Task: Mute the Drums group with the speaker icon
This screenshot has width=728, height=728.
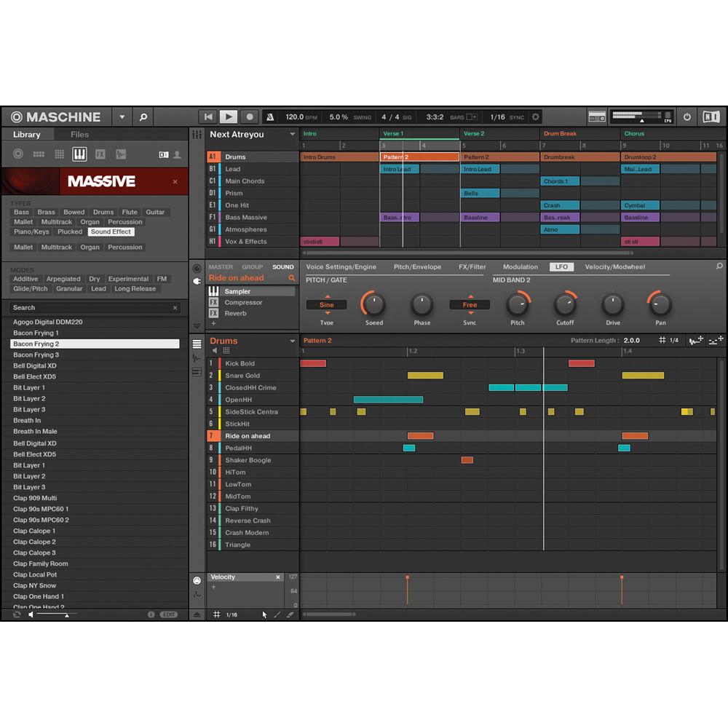Action: [215, 351]
